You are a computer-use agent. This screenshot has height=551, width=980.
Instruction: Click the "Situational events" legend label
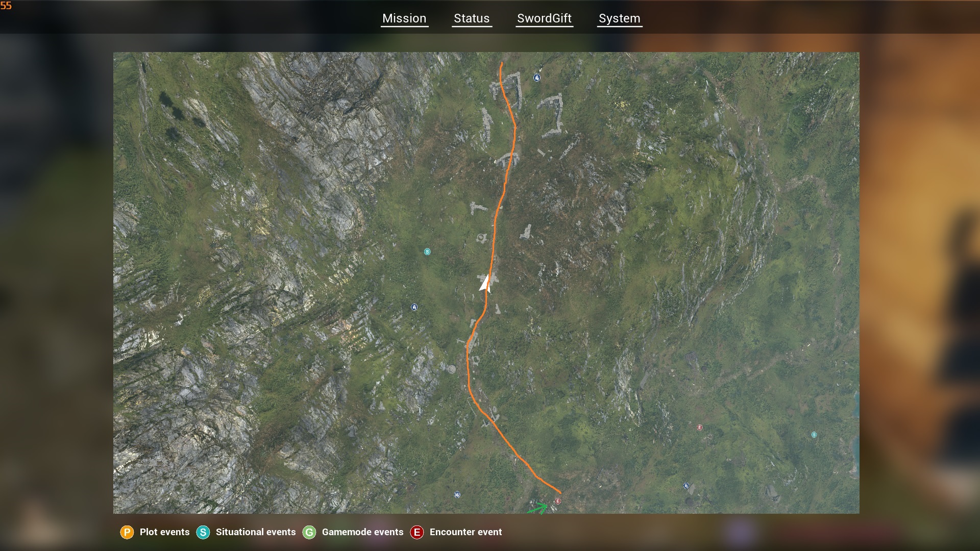(x=256, y=532)
